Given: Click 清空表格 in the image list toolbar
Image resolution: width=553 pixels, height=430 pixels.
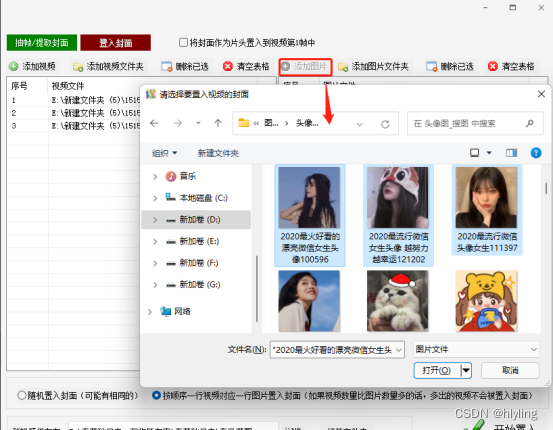Looking at the screenshot, I should [x=511, y=66].
